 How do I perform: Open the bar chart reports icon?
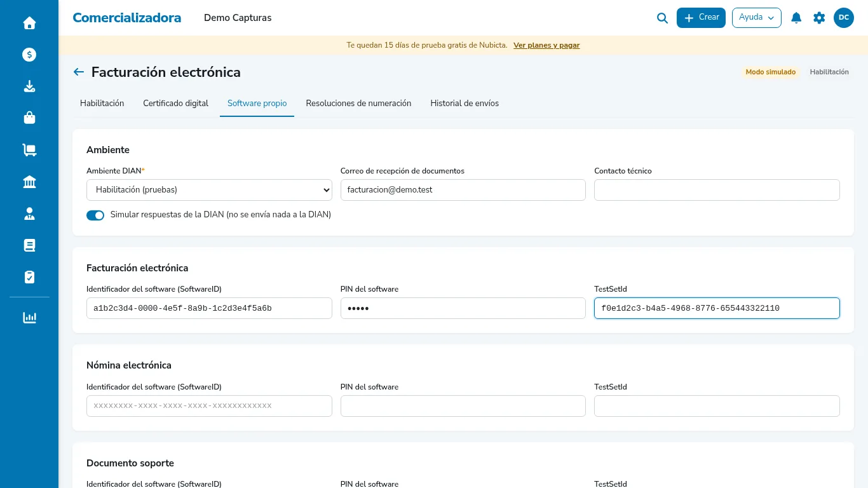[x=29, y=318]
